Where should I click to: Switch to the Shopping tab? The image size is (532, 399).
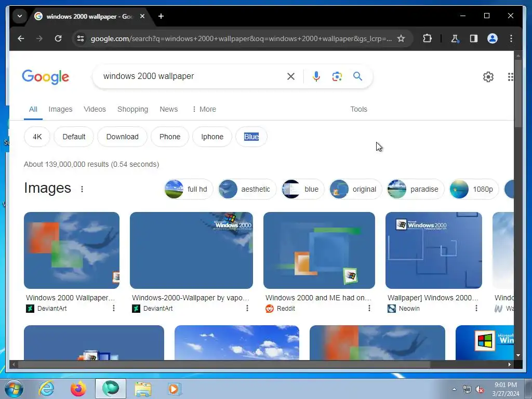(x=132, y=109)
